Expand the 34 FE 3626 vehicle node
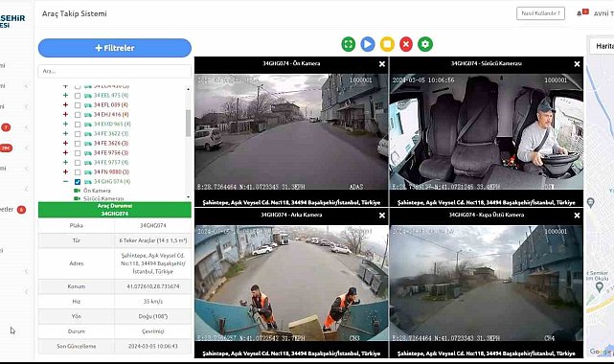This screenshot has height=364, width=614. pos(65,144)
